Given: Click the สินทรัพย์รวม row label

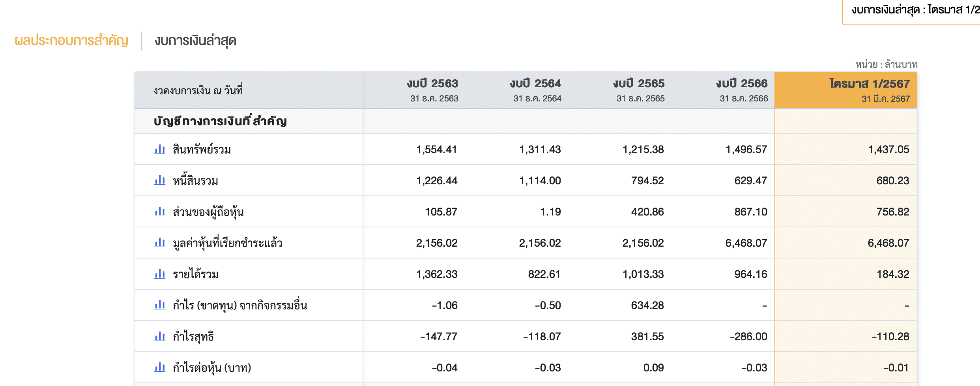Looking at the screenshot, I should click(202, 150).
